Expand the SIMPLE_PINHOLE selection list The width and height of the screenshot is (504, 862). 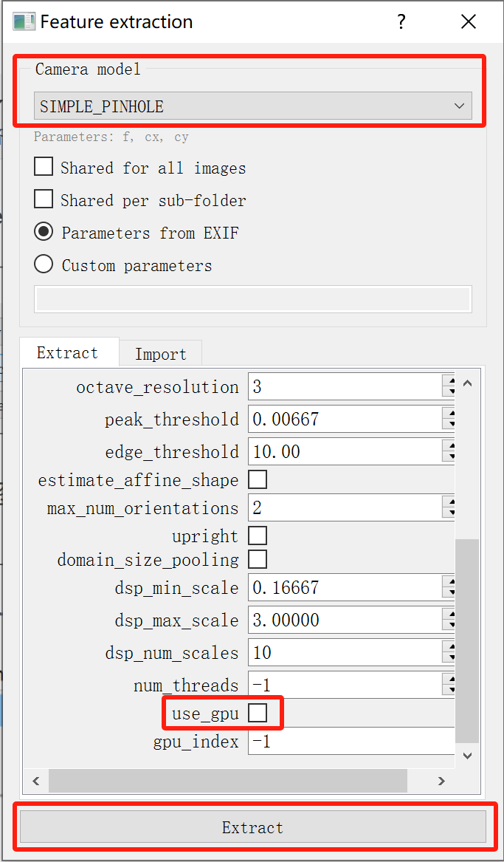[458, 106]
